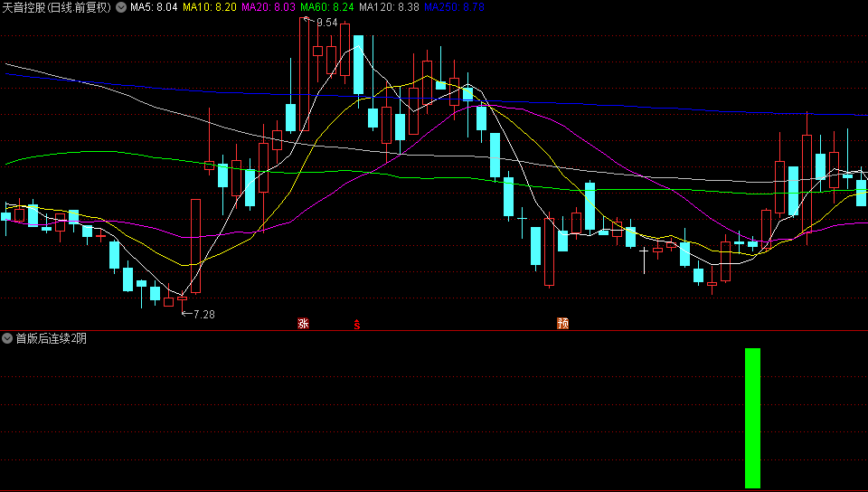Click the 首版后连续2阴 indicator name

[51, 338]
